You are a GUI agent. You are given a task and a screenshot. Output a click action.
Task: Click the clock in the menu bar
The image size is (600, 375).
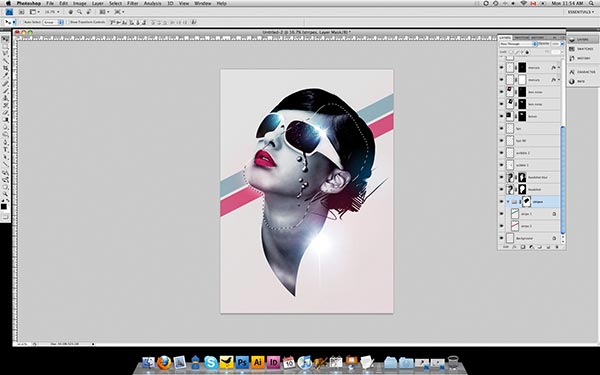pyautogui.click(x=567, y=3)
